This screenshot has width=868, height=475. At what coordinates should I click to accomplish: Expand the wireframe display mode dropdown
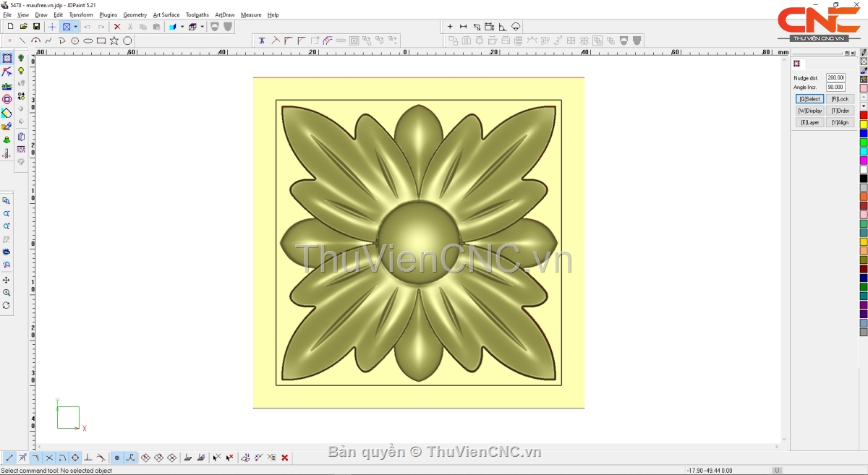click(x=203, y=27)
